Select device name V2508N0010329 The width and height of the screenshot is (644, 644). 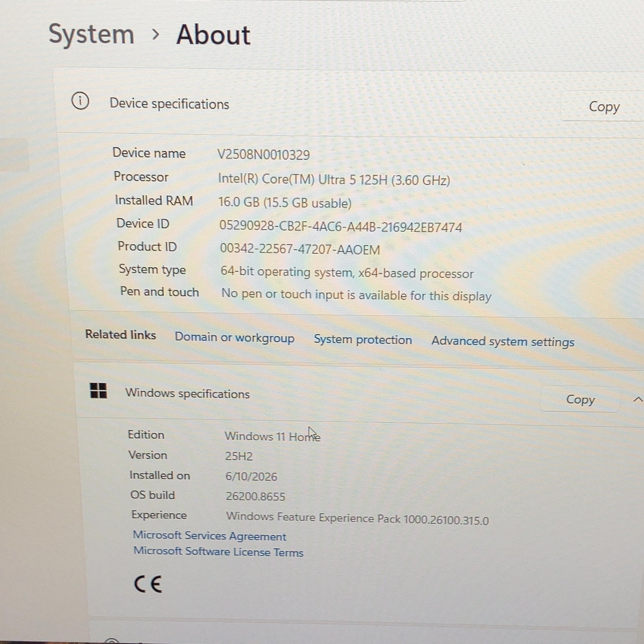click(263, 155)
